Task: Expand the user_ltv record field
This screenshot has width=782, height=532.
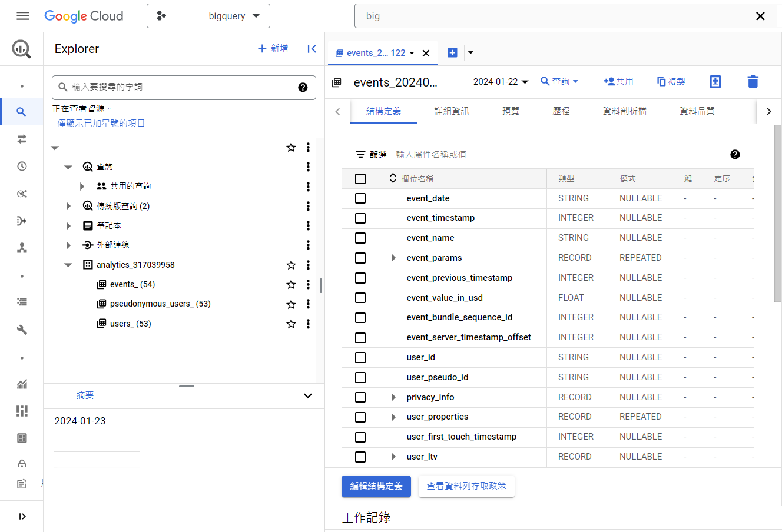Action: (x=393, y=457)
